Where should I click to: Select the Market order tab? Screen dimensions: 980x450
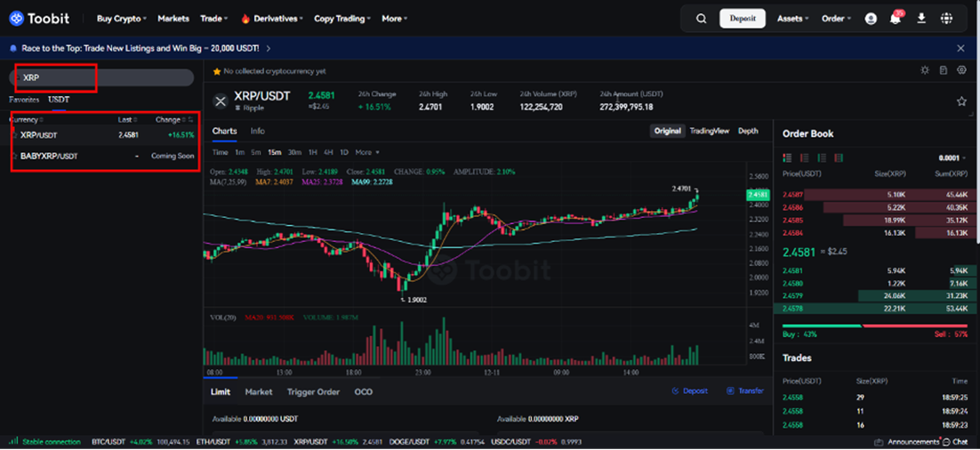click(x=259, y=392)
